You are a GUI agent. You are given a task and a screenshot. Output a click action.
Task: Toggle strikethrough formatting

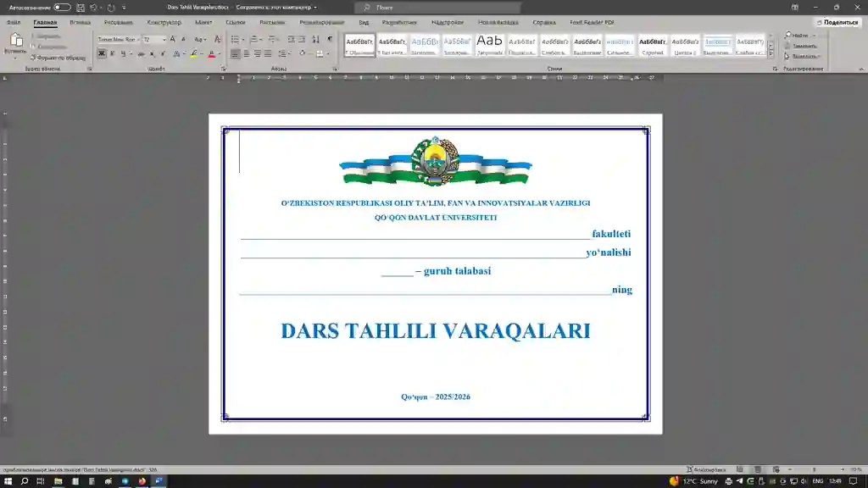[142, 53]
